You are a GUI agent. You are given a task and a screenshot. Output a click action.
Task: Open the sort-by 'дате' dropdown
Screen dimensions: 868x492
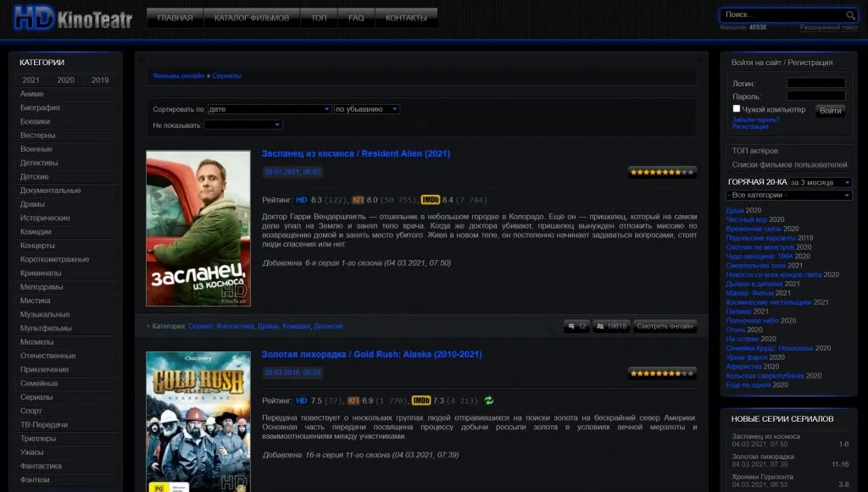pyautogui.click(x=269, y=109)
